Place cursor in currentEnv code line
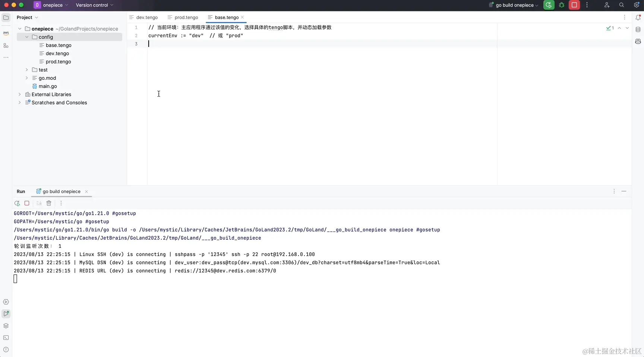The height and width of the screenshot is (357, 644). click(196, 36)
